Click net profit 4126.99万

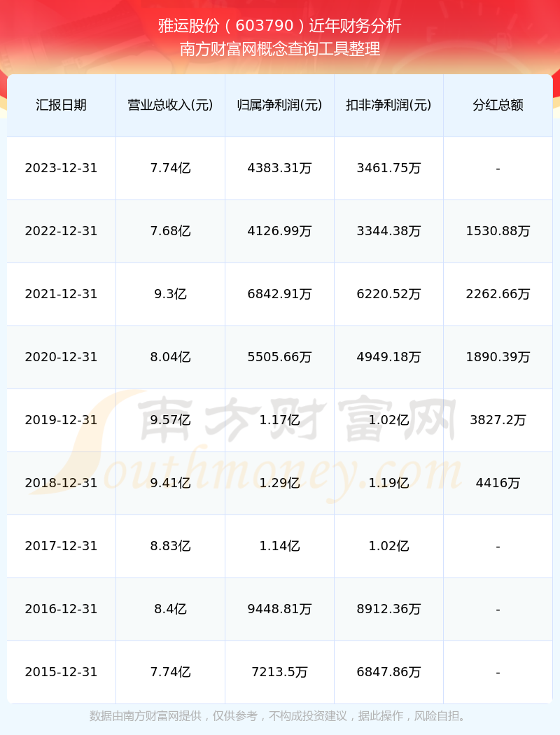pyautogui.click(x=280, y=231)
